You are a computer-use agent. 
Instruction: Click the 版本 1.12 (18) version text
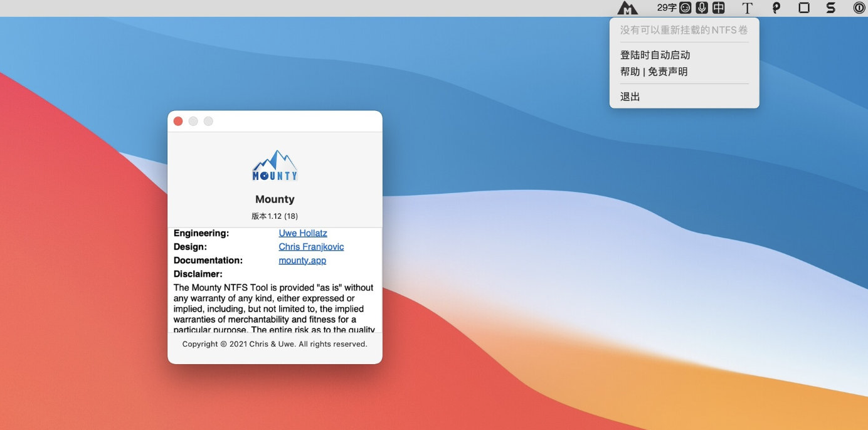pos(275,216)
